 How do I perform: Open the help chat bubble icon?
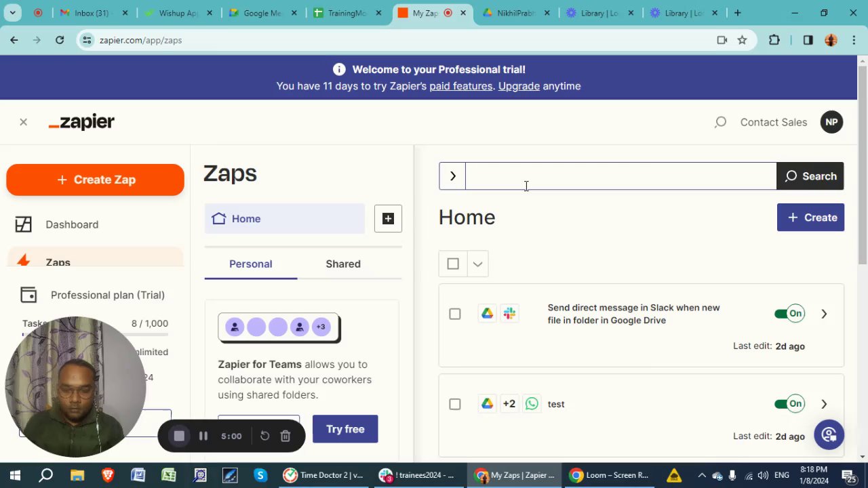pos(829,434)
